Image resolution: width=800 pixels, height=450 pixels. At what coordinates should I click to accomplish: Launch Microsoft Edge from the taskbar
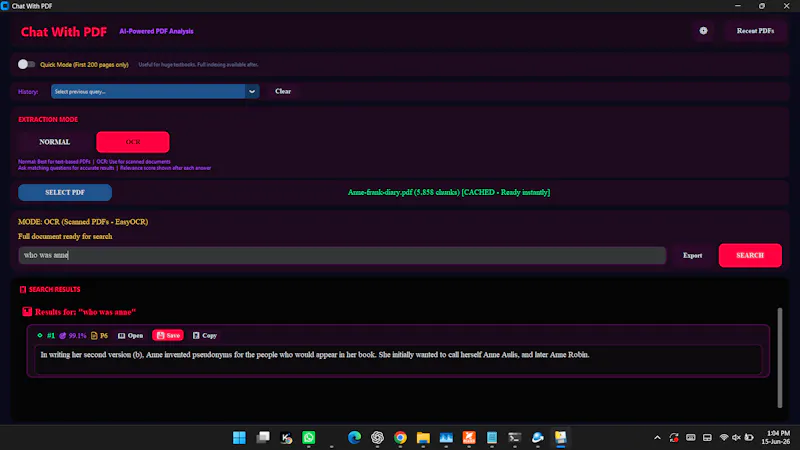(354, 437)
